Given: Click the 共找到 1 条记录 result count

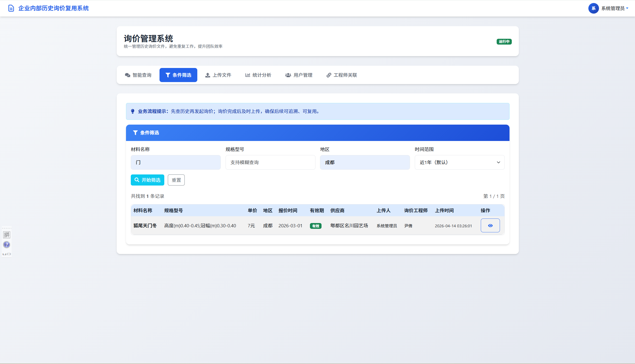Looking at the screenshot, I should (x=147, y=196).
